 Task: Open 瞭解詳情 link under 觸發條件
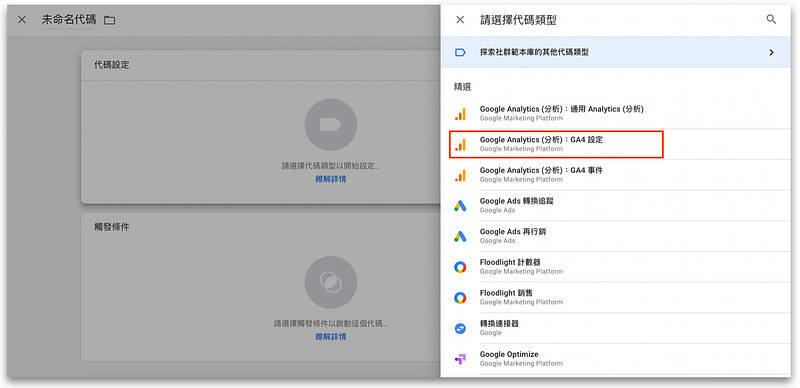click(331, 336)
